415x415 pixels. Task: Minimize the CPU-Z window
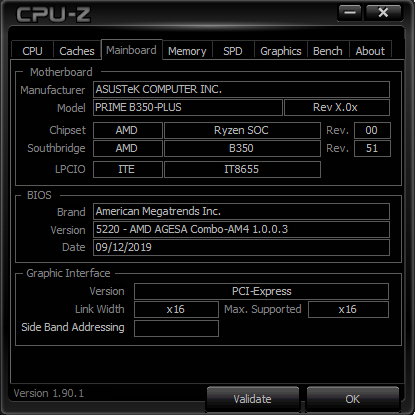(350, 13)
